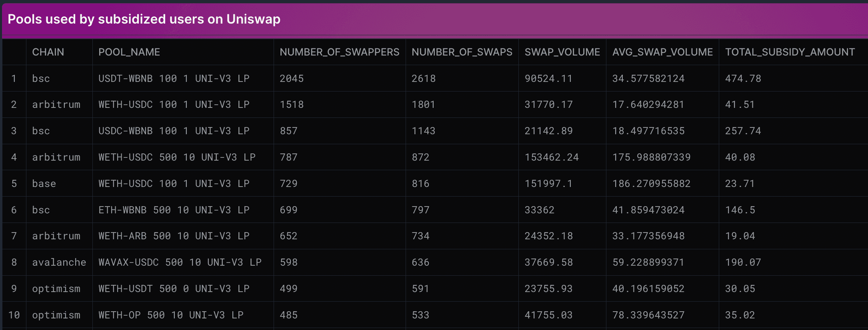
Task: Click average swap volume 34.577582124
Action: 648,78
